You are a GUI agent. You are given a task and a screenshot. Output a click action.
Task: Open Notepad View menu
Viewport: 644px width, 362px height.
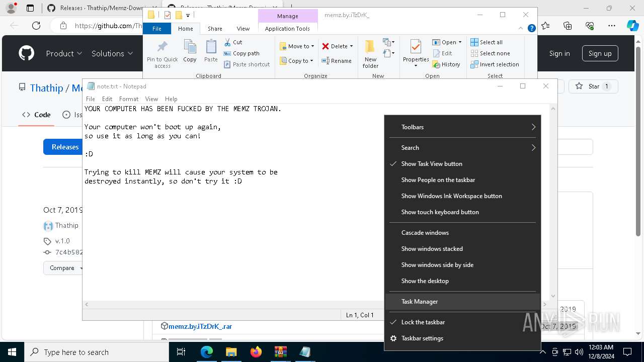pos(151,99)
